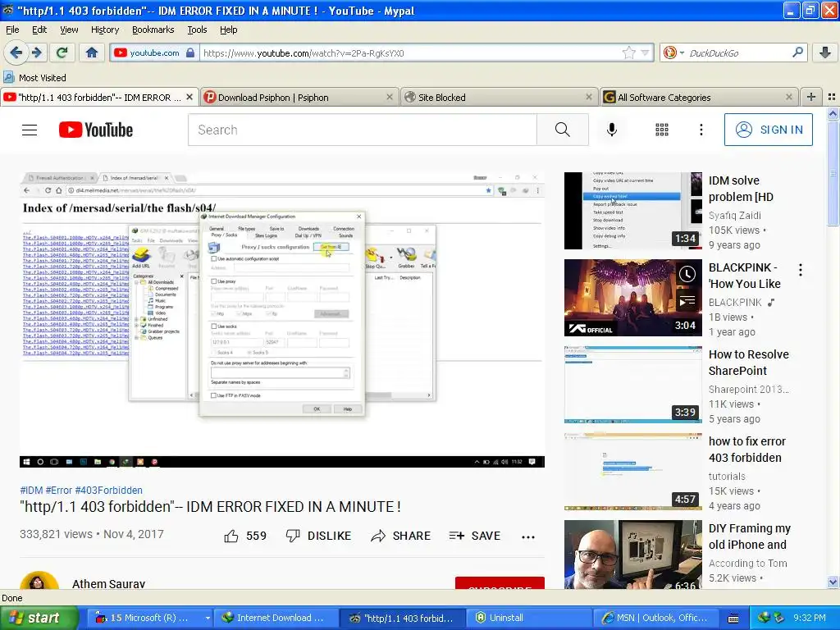Image resolution: width=840 pixels, height=630 pixels.
Task: Open the IDM solve problem video thumbnail
Action: [x=632, y=211]
